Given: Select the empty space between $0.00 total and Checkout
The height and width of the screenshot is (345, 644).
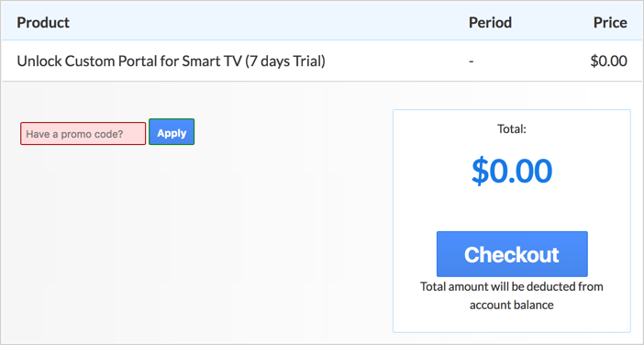Looking at the screenshot, I should [x=512, y=208].
